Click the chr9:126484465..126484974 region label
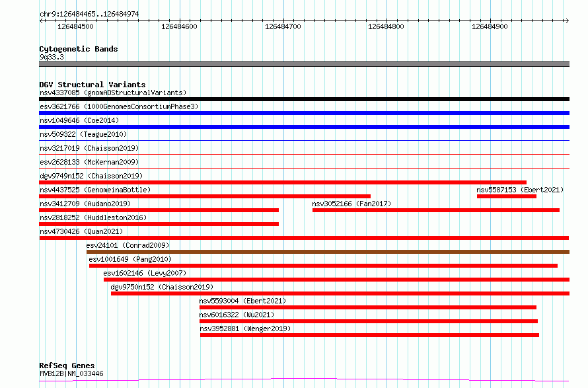This screenshot has height=388, width=588. (x=89, y=14)
